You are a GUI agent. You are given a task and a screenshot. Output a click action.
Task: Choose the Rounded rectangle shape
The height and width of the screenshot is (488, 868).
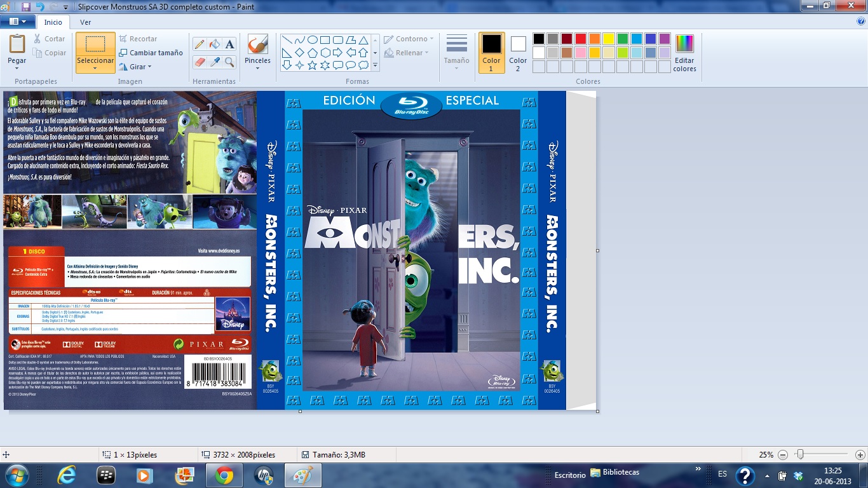pyautogui.click(x=337, y=40)
